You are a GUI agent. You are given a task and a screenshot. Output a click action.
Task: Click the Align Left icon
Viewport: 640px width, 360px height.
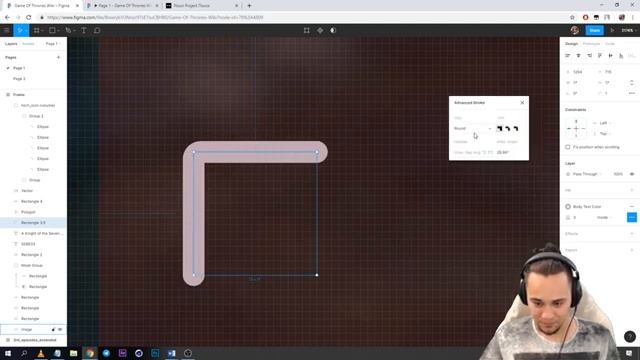click(x=568, y=56)
